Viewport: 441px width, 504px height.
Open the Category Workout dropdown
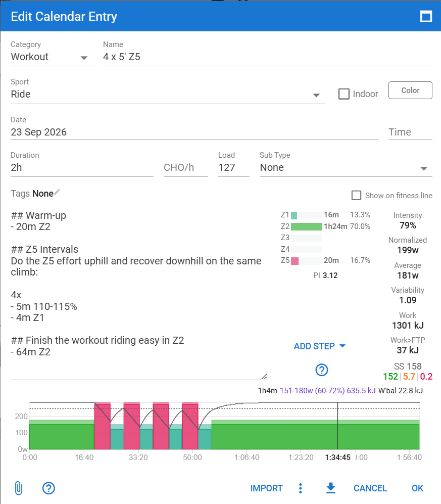click(52, 57)
